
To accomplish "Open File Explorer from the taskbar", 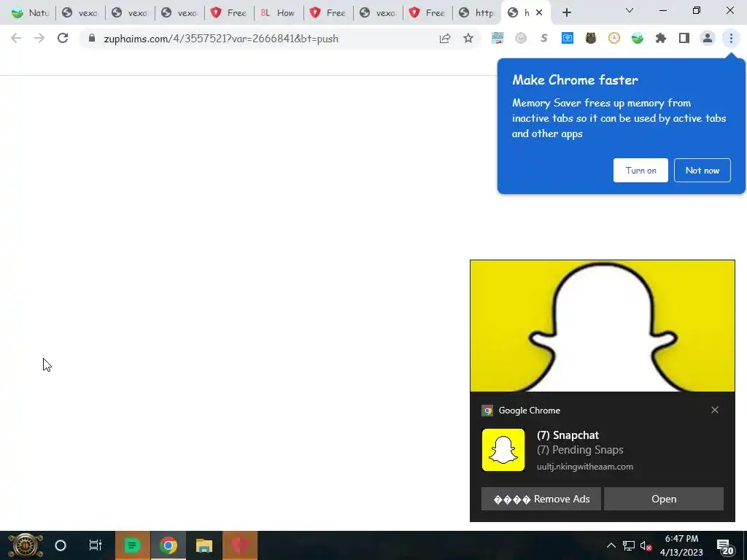I will pos(204,545).
